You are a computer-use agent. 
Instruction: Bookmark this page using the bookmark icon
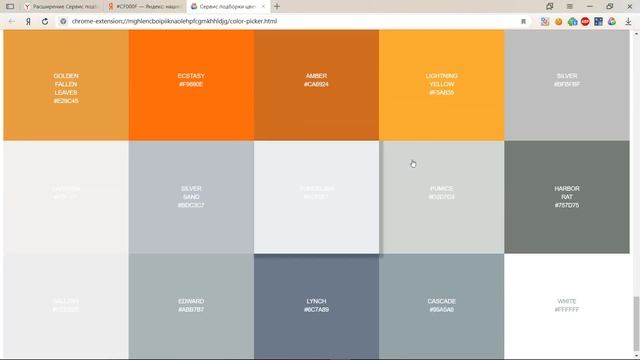pyautogui.click(x=523, y=21)
